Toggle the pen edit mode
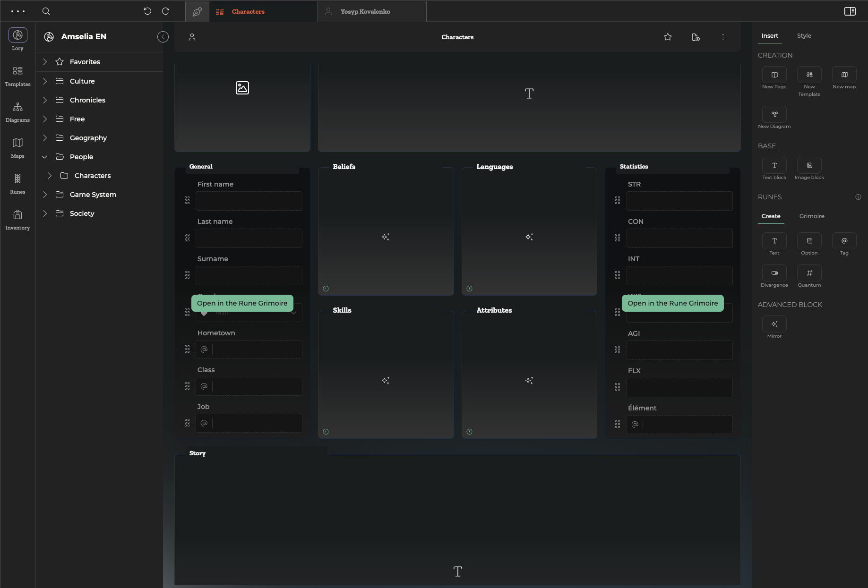Image resolution: width=868 pixels, height=588 pixels. pyautogui.click(x=197, y=11)
